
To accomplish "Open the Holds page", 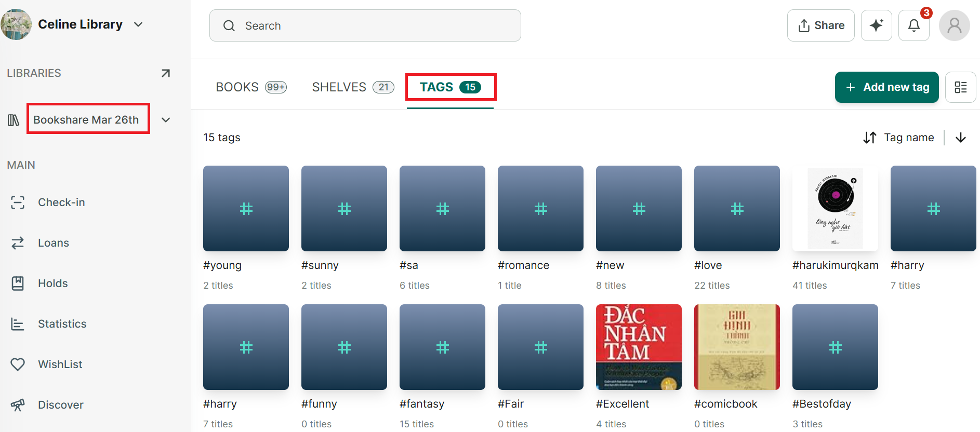I will coord(53,283).
